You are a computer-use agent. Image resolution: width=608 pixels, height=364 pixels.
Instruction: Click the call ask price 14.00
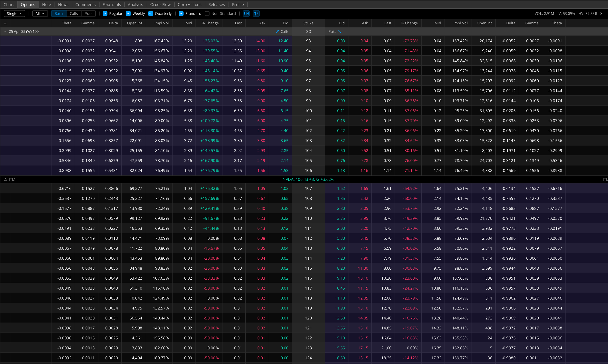pos(260,41)
